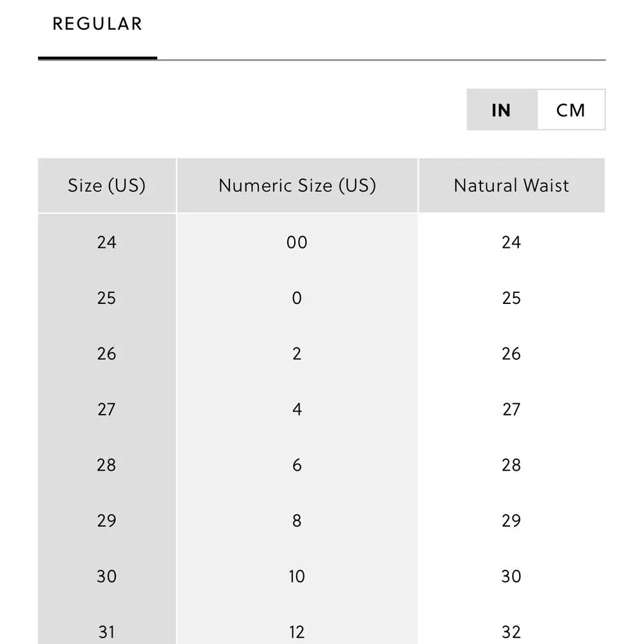Screen dimensions: 644x644
Task: Click the Size (US) column header
Action: point(107,185)
